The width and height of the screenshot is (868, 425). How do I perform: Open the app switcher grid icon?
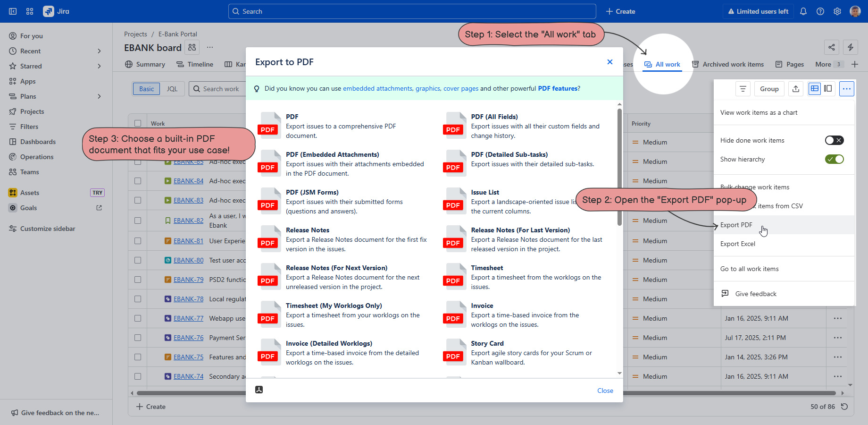click(30, 11)
